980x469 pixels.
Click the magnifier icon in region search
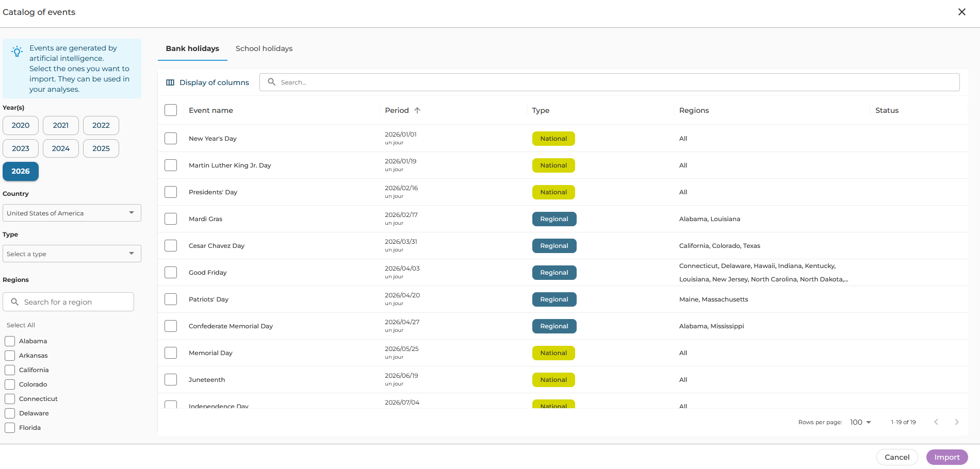tap(14, 302)
